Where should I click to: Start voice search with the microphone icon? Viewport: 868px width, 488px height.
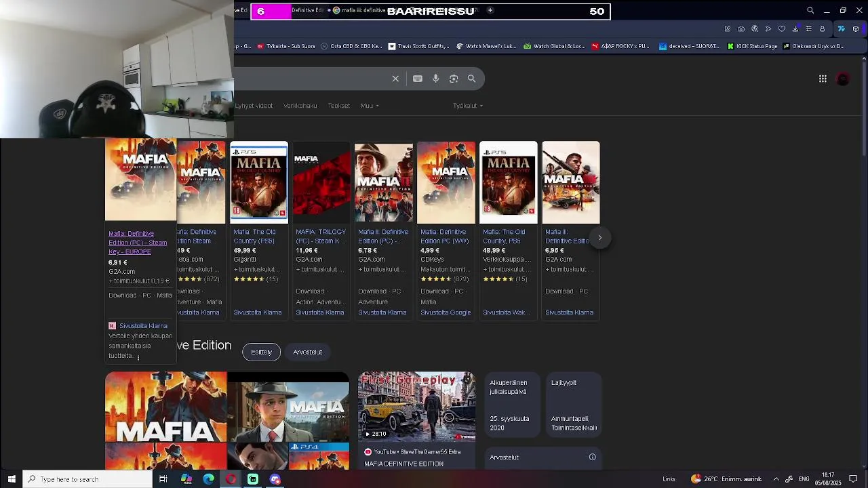click(x=435, y=79)
